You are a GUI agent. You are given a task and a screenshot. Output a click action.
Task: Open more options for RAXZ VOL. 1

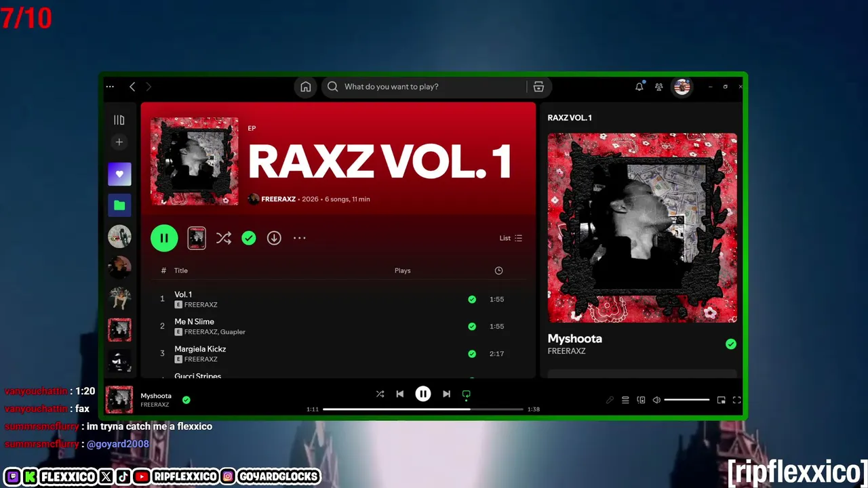pyautogui.click(x=300, y=238)
